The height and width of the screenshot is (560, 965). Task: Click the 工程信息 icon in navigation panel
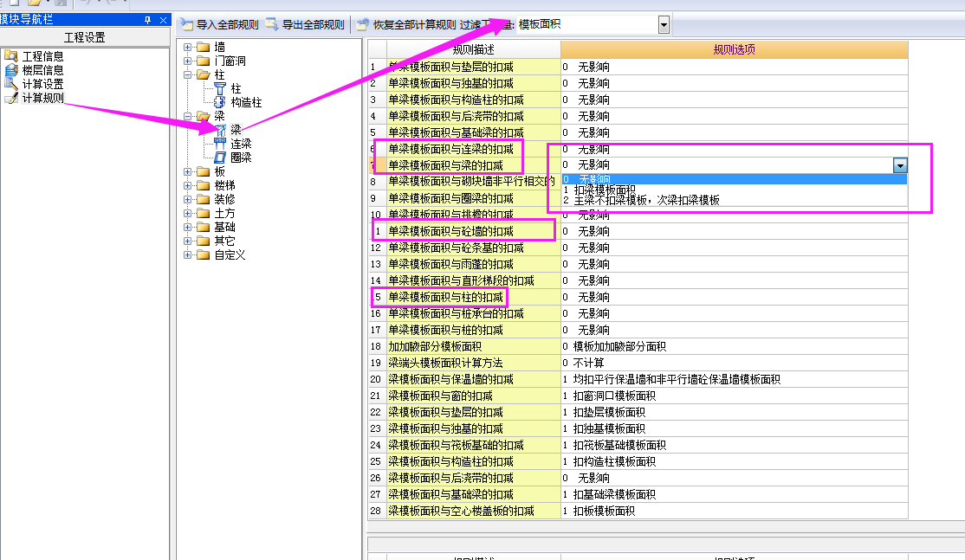click(10, 56)
